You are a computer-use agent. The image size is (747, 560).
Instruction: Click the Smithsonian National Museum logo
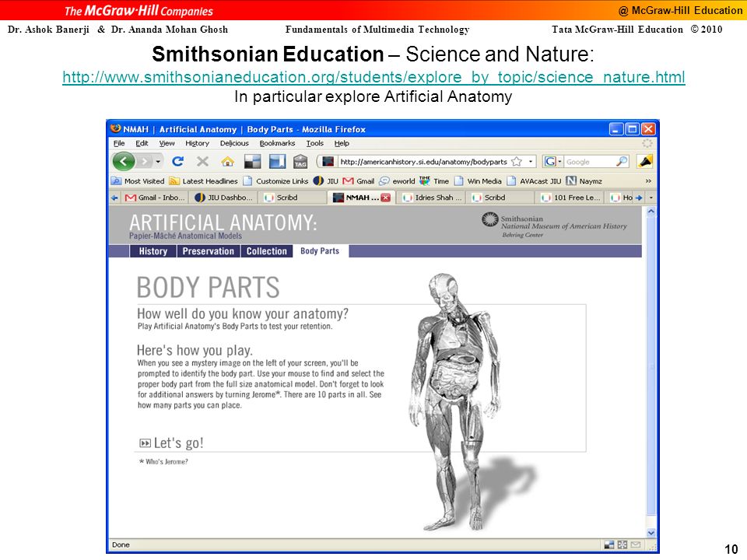point(554,225)
